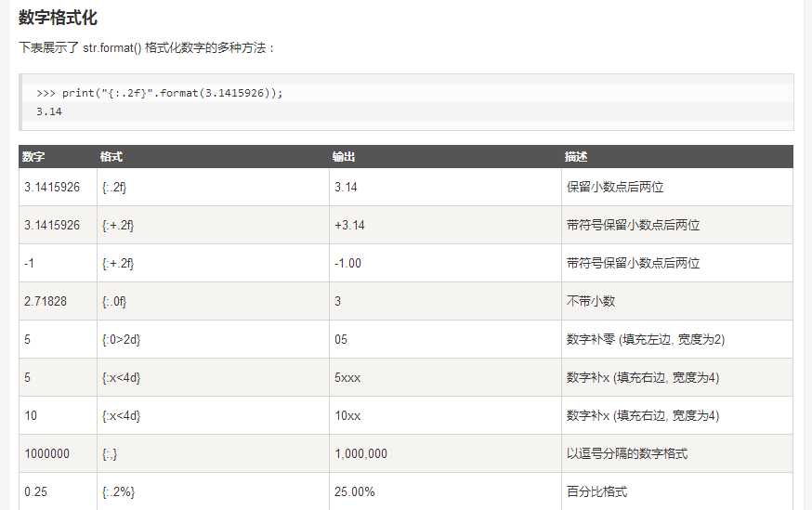Select the output cell +3.14
The width and height of the screenshot is (812, 510).
(349, 225)
